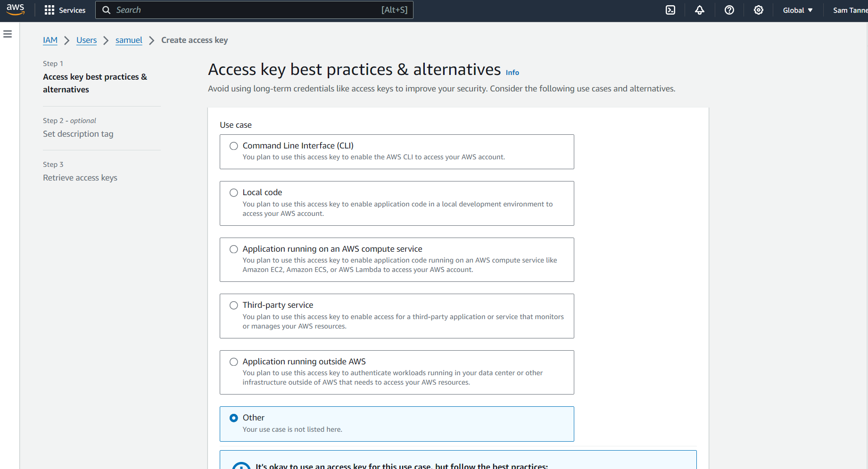Launch the CloudShell terminal icon
The height and width of the screenshot is (469, 868).
(x=670, y=10)
